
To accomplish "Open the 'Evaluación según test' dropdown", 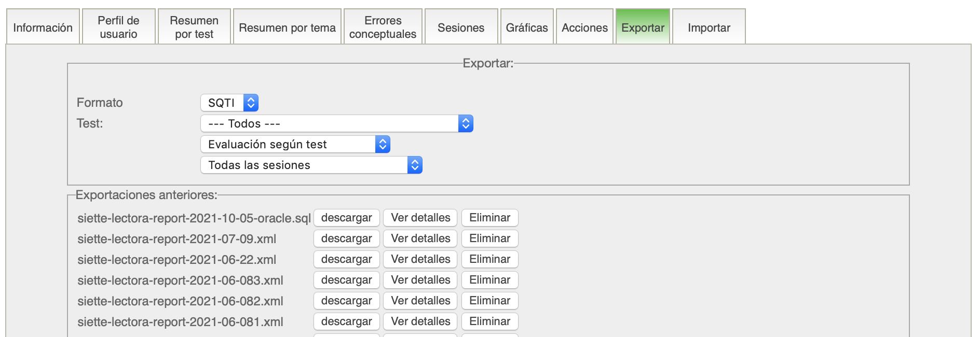I will [295, 144].
